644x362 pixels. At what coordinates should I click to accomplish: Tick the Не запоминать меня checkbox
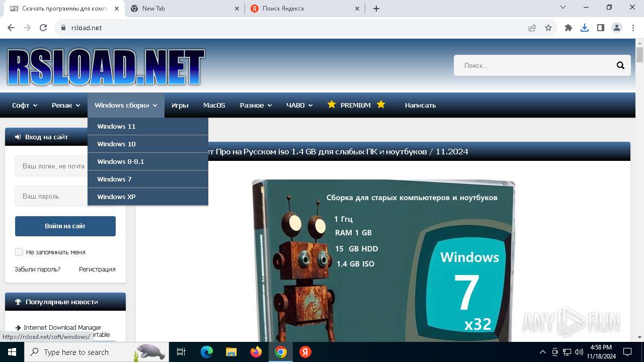[19, 252]
